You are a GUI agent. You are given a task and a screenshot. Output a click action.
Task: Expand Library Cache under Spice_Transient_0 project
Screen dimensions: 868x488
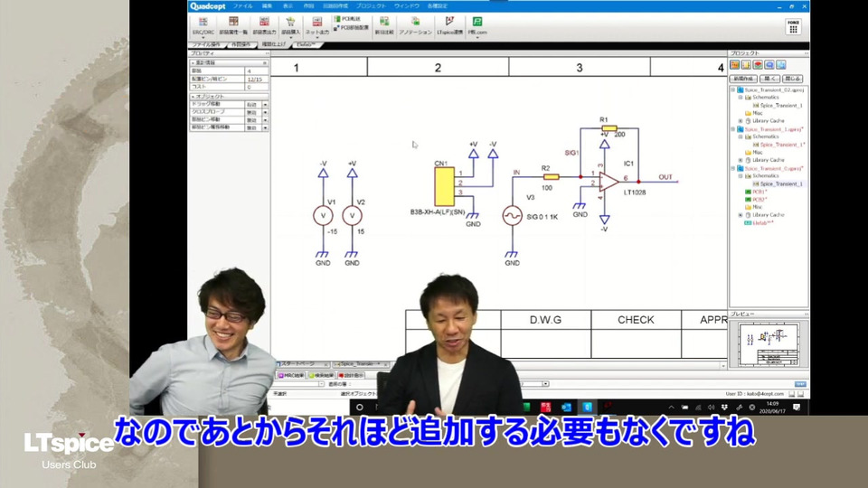tap(741, 215)
